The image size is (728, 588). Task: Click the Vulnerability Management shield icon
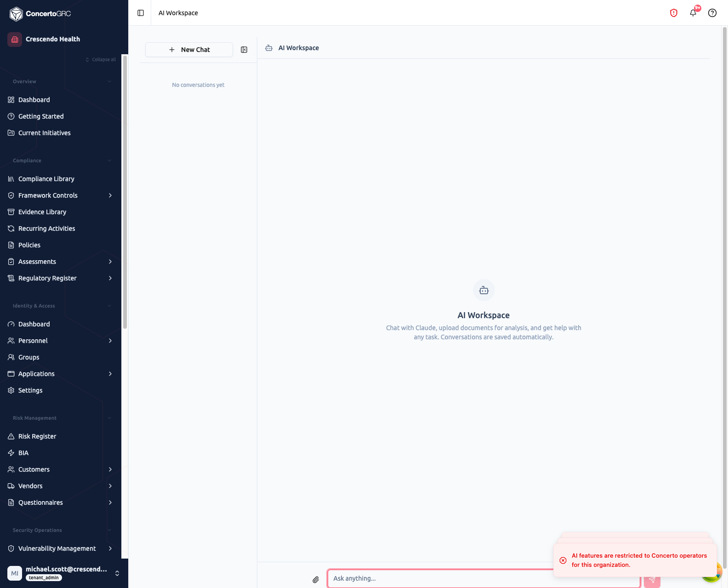[x=11, y=548]
